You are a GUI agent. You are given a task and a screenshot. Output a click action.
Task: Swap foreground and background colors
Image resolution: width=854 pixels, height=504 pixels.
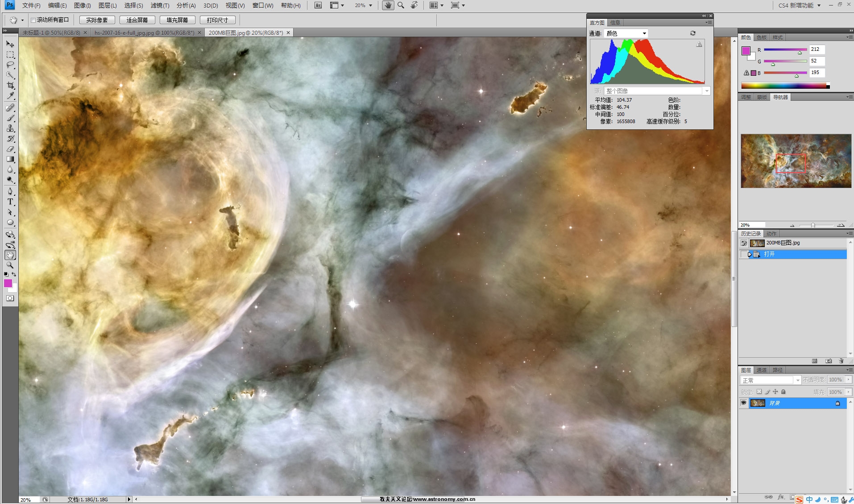click(x=14, y=274)
